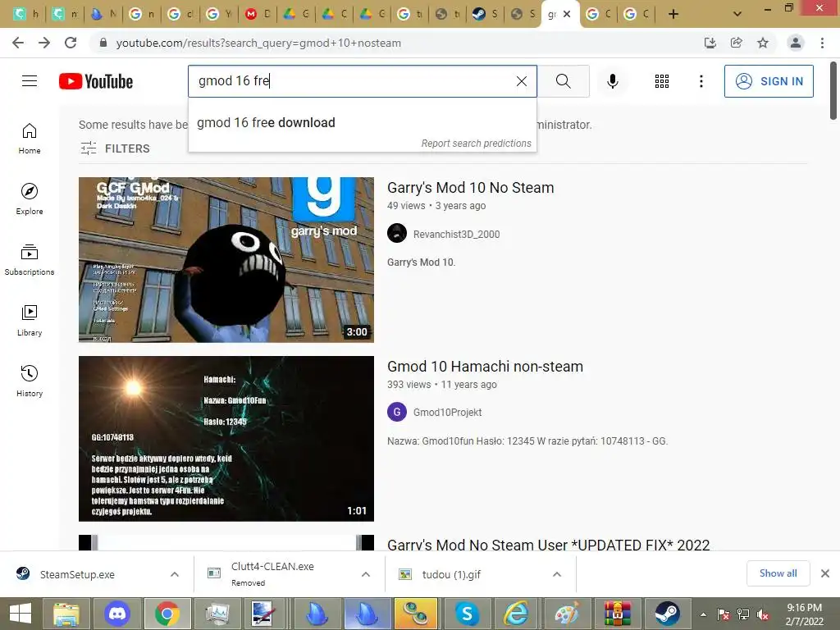
Task: Open tudou (1).gif from the downloads bar
Action: tap(451, 574)
